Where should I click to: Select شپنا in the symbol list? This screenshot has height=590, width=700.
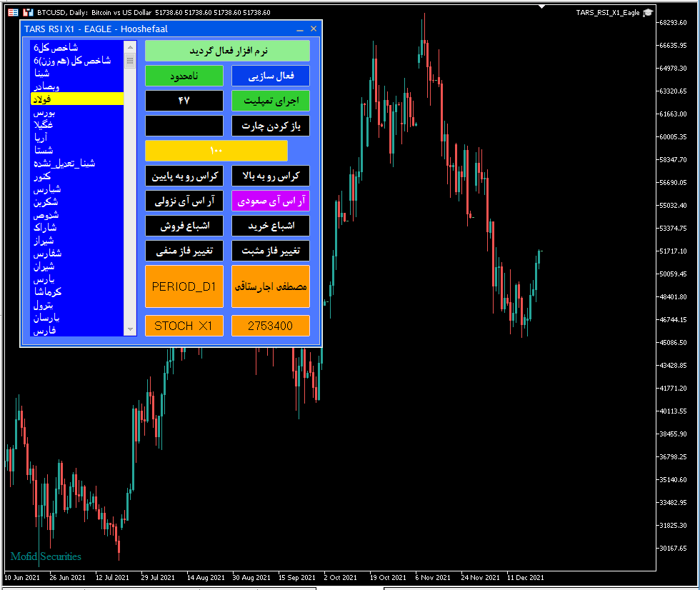(77, 73)
